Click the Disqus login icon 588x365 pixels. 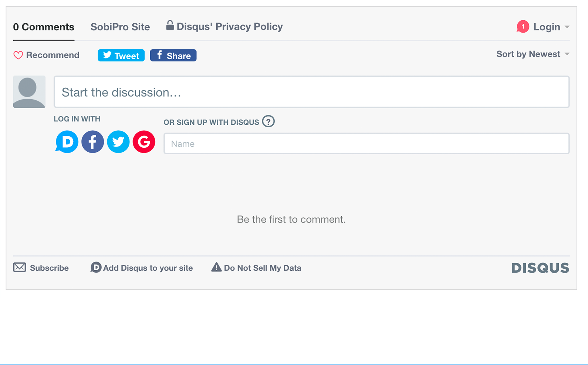pos(67,142)
